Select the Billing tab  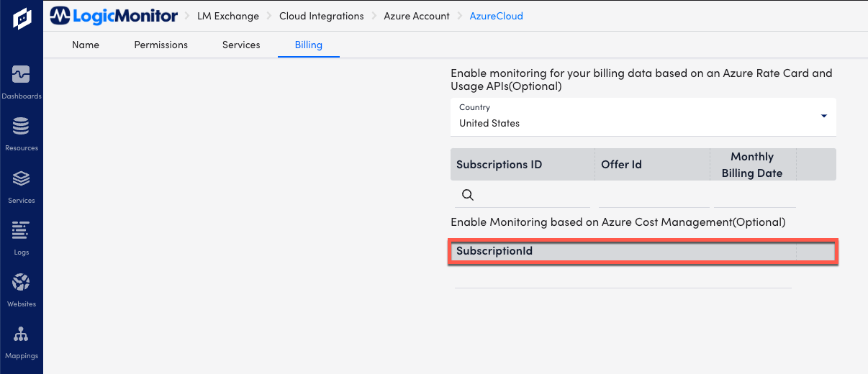click(x=309, y=45)
